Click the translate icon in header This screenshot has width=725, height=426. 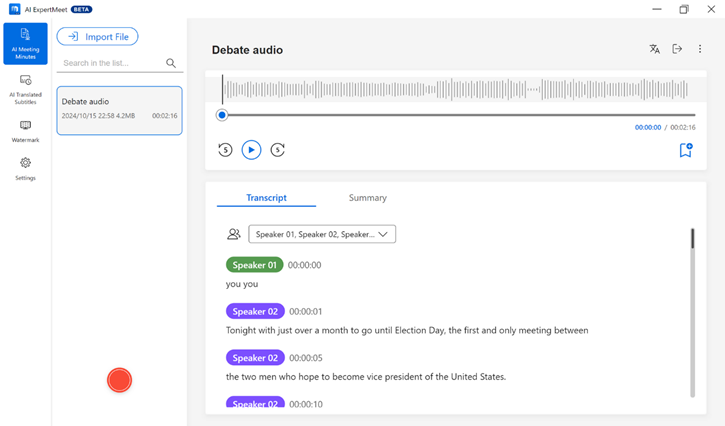click(654, 49)
